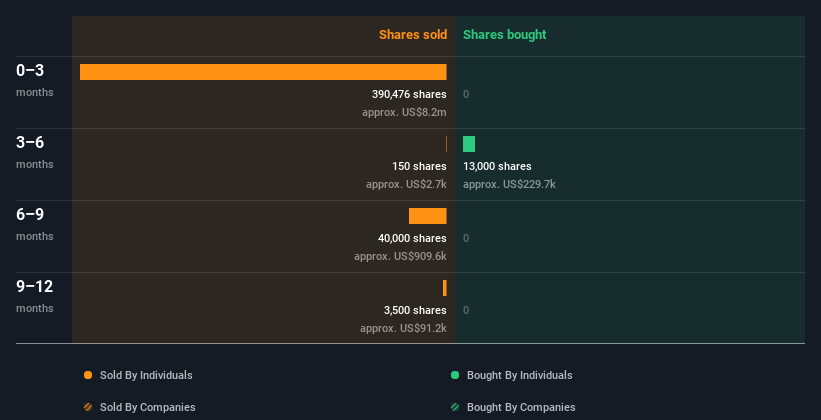Click the 9–12 months row label
Viewport: 821px width, 420px height.
[x=35, y=296]
